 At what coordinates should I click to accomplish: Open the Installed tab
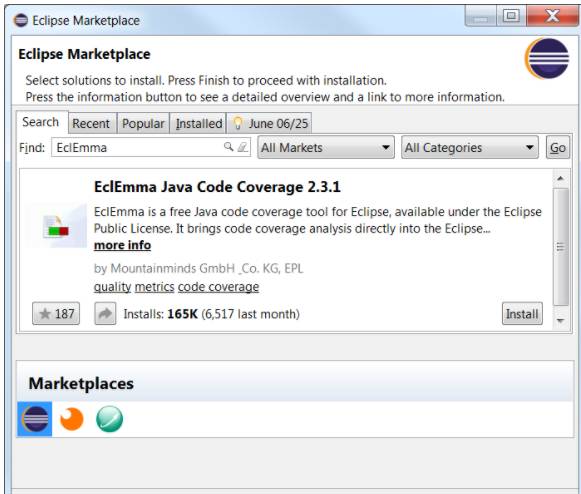[198, 123]
